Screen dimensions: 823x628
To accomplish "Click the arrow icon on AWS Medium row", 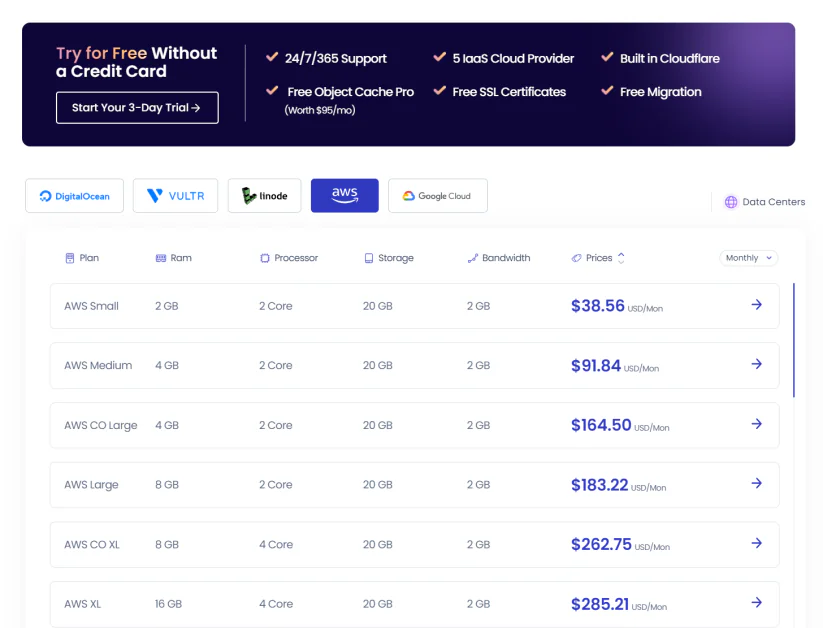I will (756, 365).
